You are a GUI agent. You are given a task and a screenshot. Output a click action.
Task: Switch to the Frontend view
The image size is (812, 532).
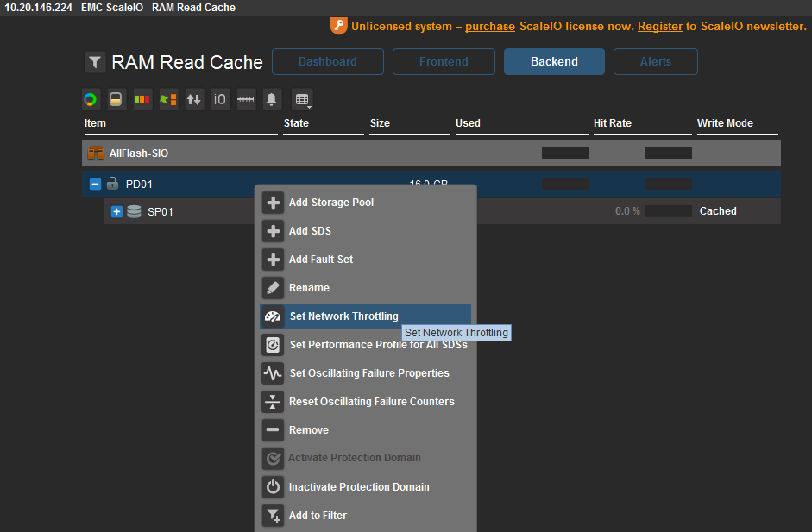(444, 61)
